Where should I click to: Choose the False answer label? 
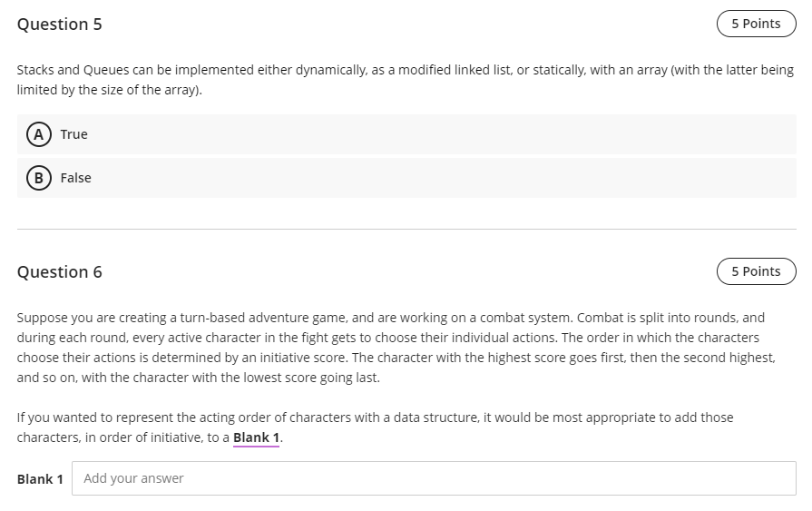click(75, 178)
